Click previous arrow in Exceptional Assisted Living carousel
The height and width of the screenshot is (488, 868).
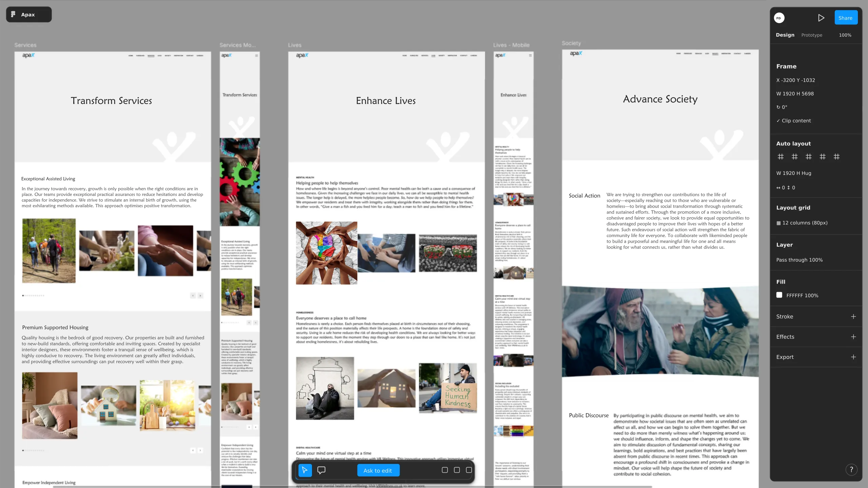coord(193,296)
